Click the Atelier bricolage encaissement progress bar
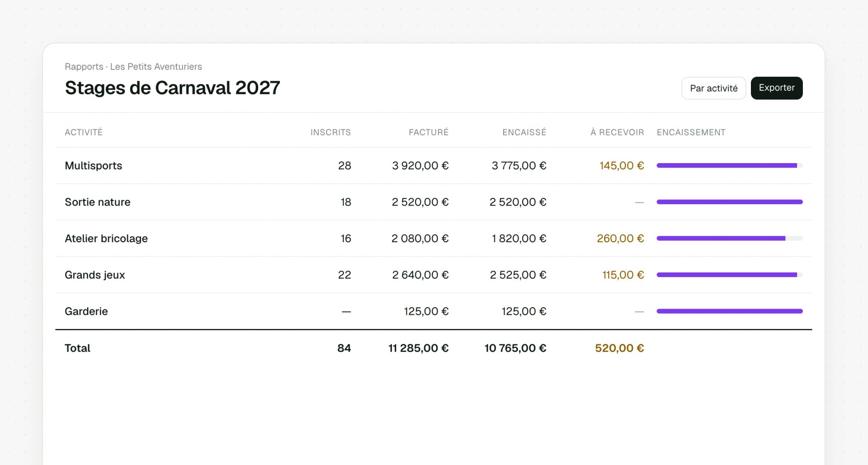 (x=730, y=238)
